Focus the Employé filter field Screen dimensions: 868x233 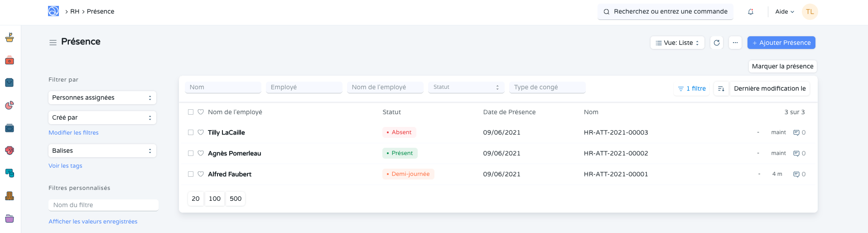click(x=304, y=87)
